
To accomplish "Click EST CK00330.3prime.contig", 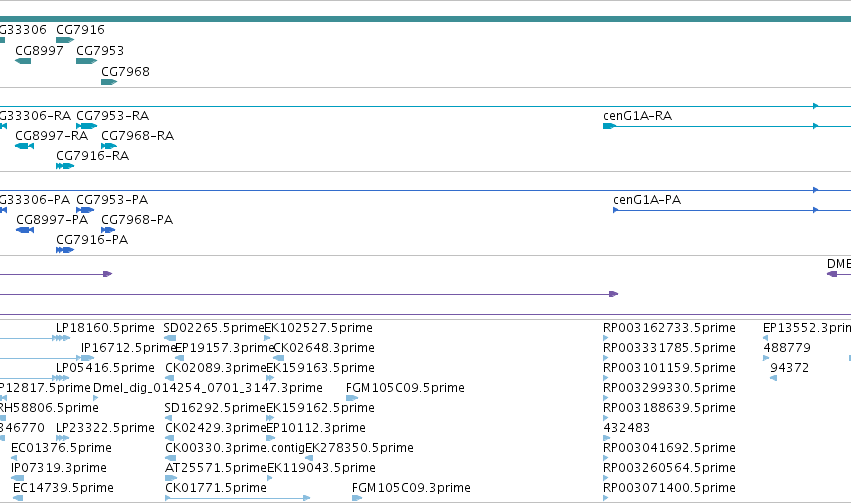I will [x=235, y=448].
